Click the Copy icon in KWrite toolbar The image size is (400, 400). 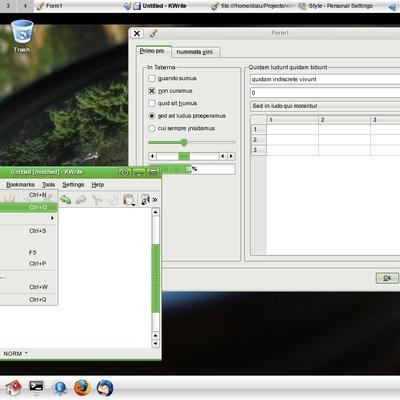pyautogui.click(x=113, y=199)
